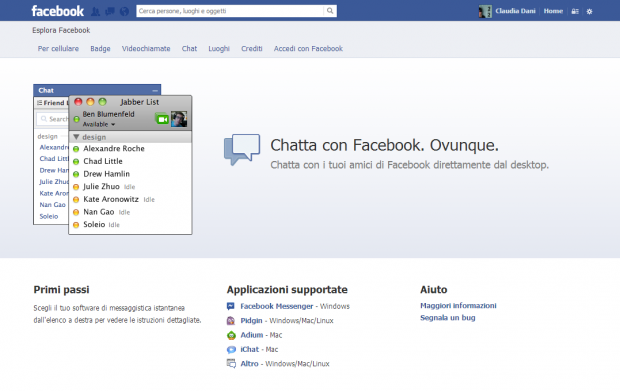Click Julie Zhuo orange idle dot
Image resolution: width=620 pixels, height=391 pixels.
click(76, 187)
